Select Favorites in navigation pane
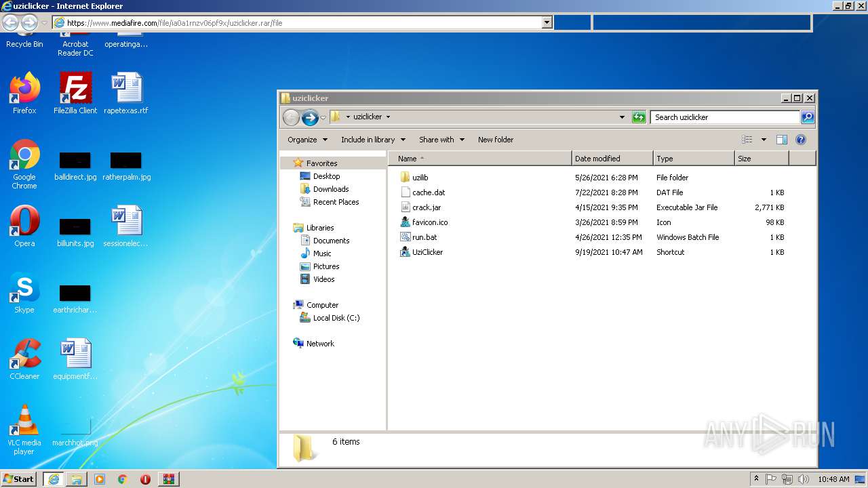Image resolution: width=868 pixels, height=488 pixels. pyautogui.click(x=321, y=163)
